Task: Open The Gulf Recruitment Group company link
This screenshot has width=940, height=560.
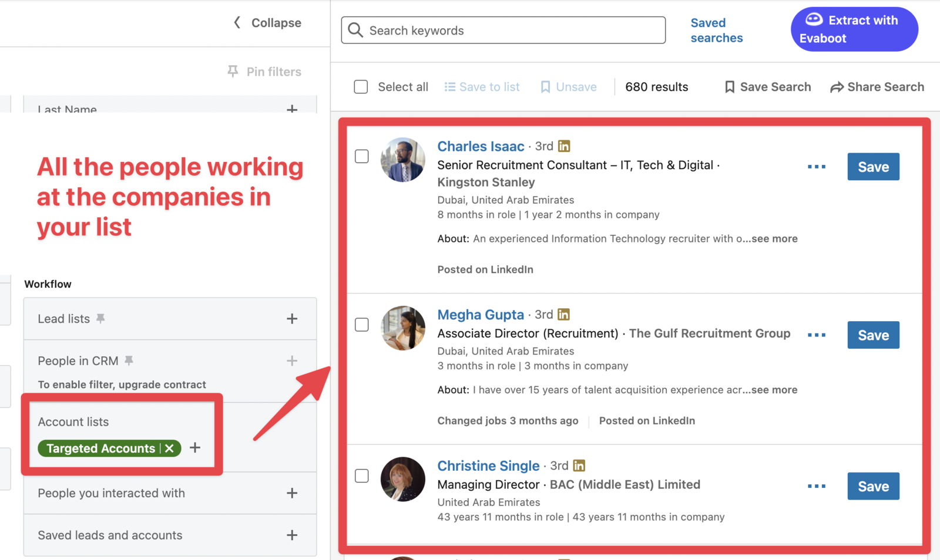Action: click(x=710, y=333)
